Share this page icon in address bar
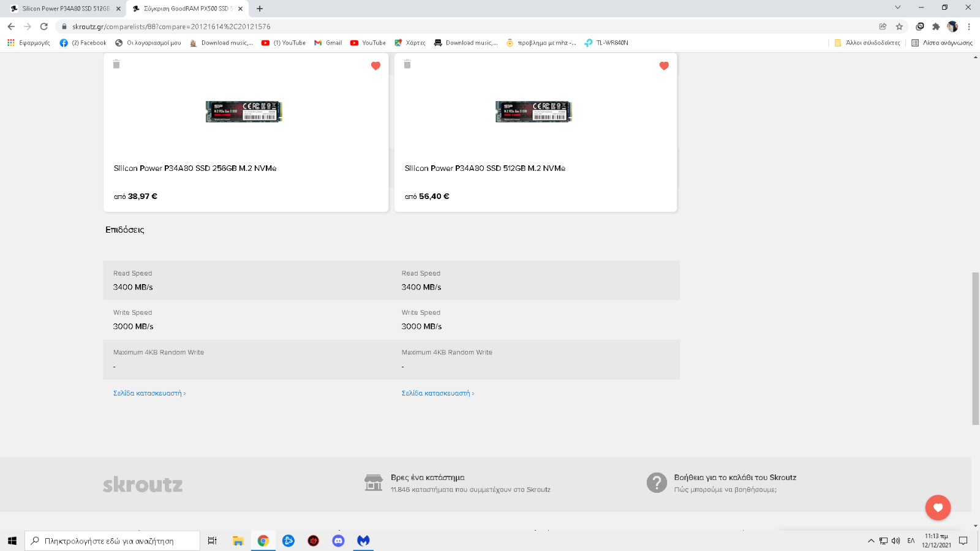Image resolution: width=980 pixels, height=551 pixels. (x=883, y=26)
